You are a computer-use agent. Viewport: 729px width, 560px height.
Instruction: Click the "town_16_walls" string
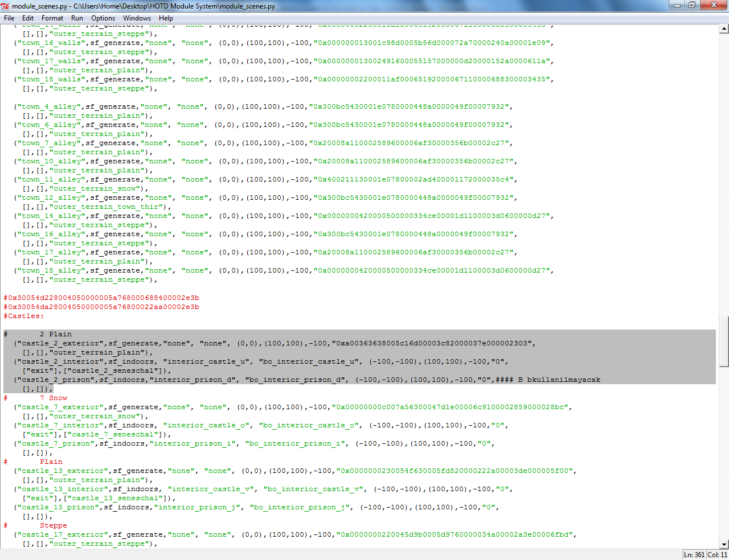click(52, 43)
